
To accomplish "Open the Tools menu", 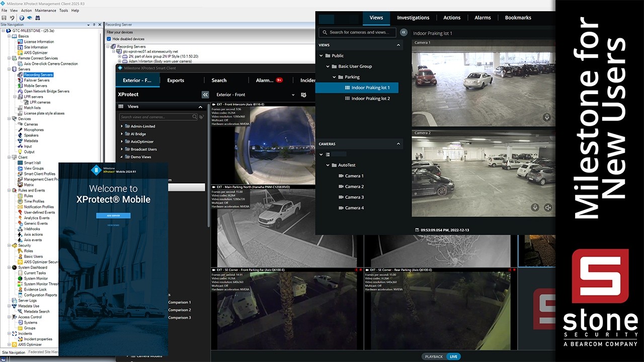I will [x=63, y=11].
